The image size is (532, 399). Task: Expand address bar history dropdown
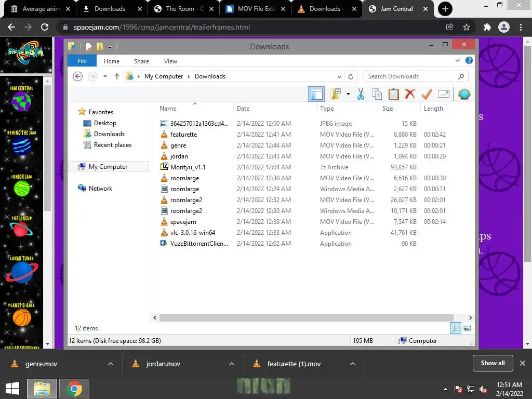pyautogui.click(x=339, y=76)
